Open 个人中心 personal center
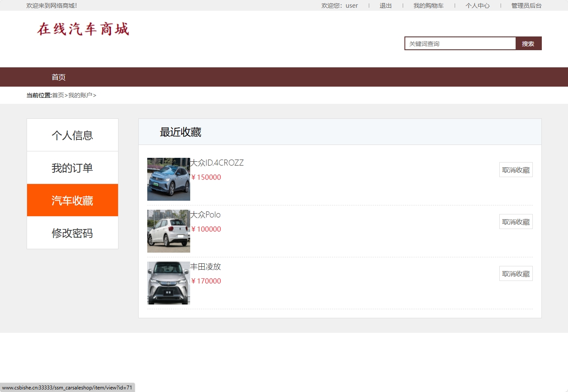 [477, 6]
